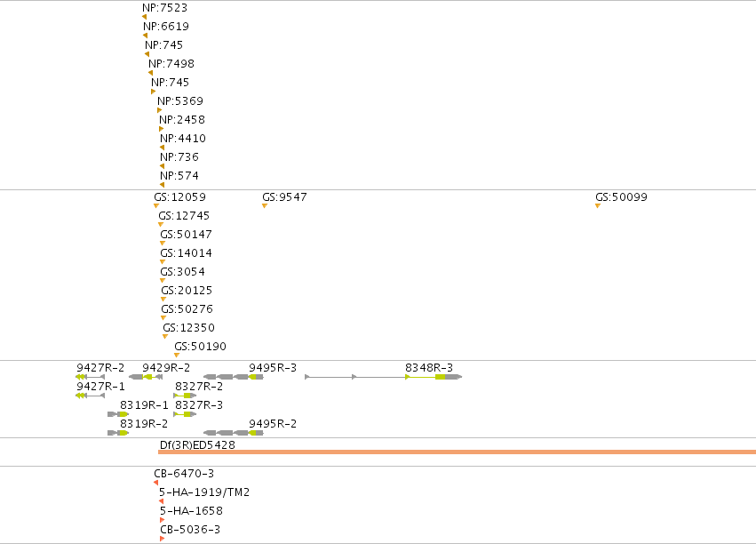756x544 pixels.
Task: Select the NP:574 insertion marker
Action: point(162,185)
